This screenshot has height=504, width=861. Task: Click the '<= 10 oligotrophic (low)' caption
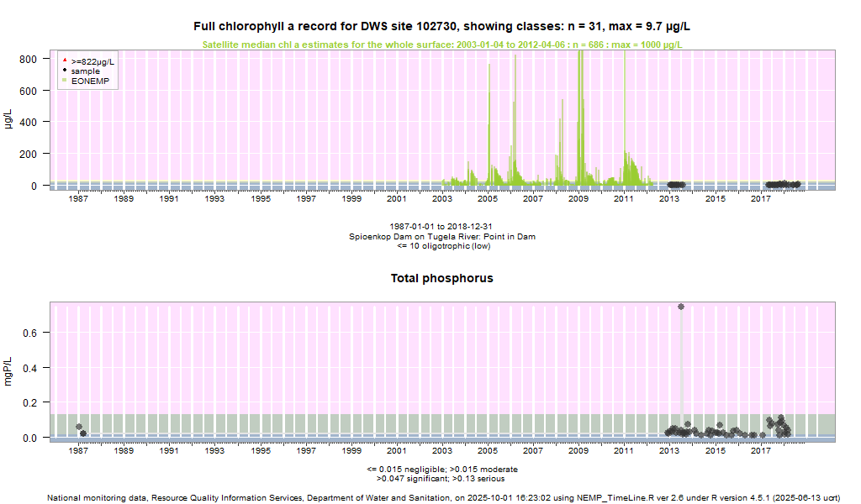pos(441,246)
